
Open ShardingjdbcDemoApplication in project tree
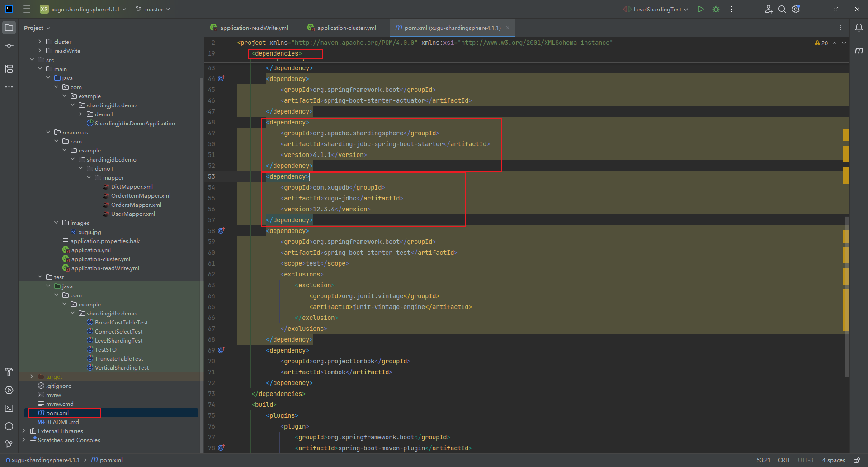tap(134, 123)
